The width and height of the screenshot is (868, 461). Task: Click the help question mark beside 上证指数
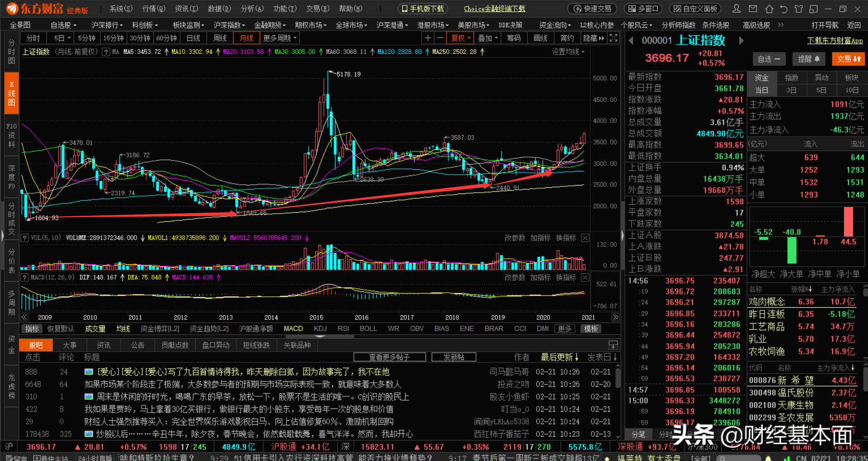[106, 52]
